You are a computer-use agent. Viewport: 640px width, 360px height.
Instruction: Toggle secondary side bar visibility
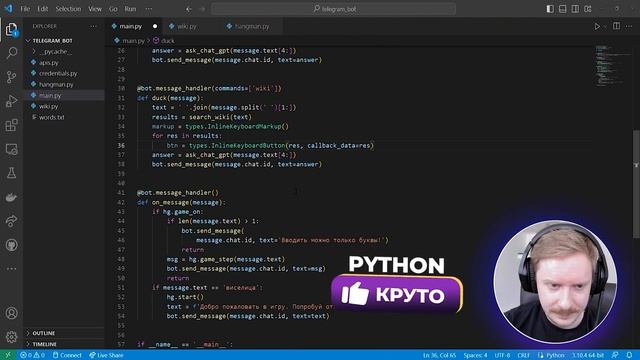[575, 9]
